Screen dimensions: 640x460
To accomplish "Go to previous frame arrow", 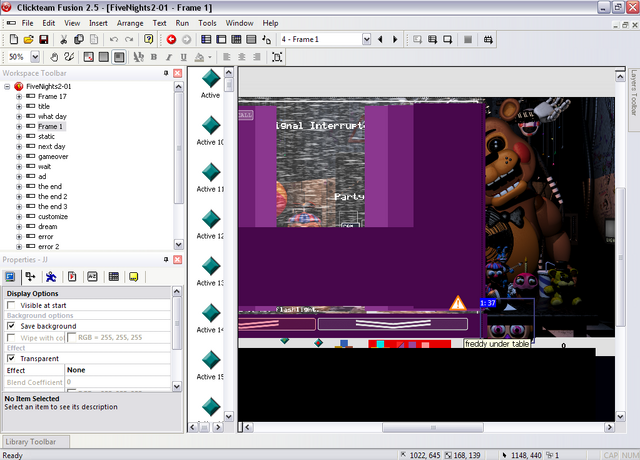I will (x=380, y=39).
